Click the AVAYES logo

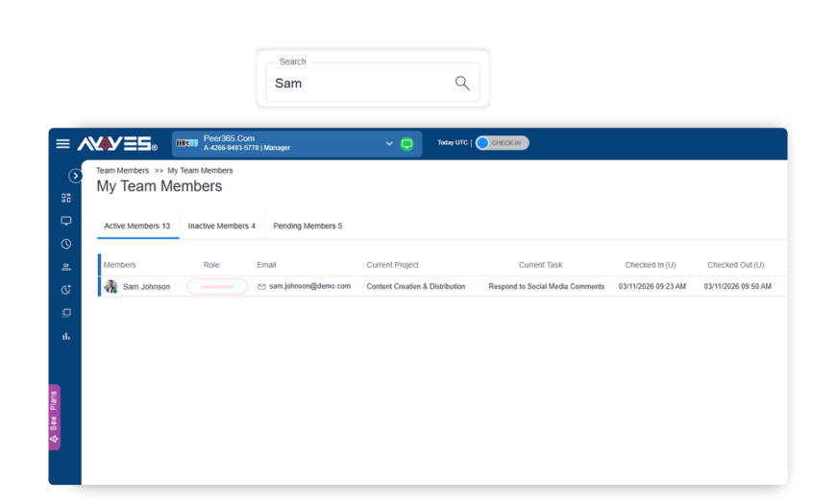pyautogui.click(x=117, y=144)
